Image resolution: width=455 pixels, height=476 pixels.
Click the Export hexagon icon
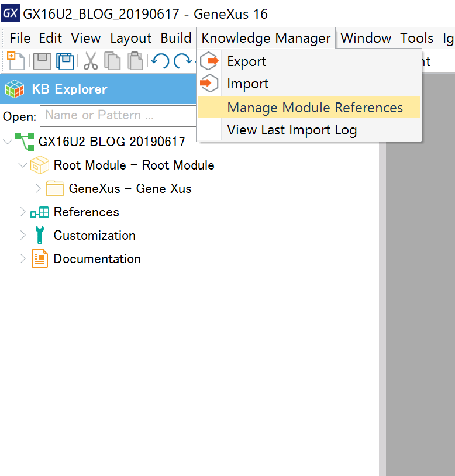pyautogui.click(x=209, y=61)
